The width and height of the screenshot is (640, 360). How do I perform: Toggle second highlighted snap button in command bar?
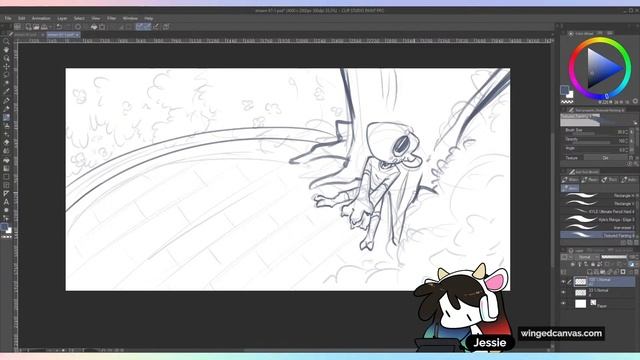pyautogui.click(x=147, y=27)
